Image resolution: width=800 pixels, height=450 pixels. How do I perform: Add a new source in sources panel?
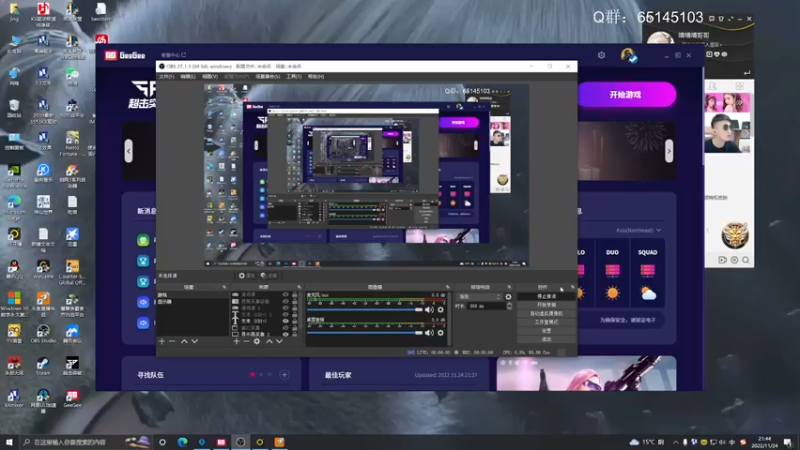236,341
